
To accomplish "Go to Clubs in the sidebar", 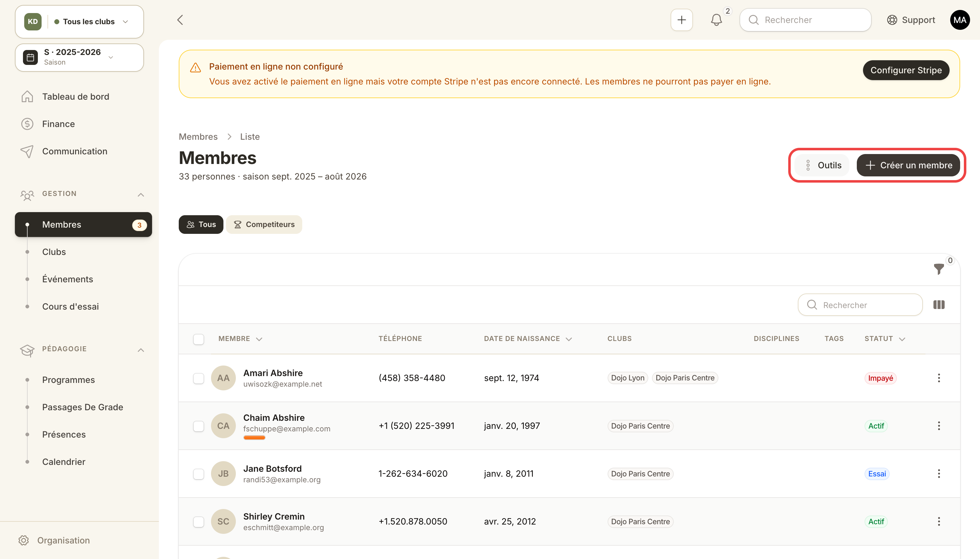I will pos(54,252).
